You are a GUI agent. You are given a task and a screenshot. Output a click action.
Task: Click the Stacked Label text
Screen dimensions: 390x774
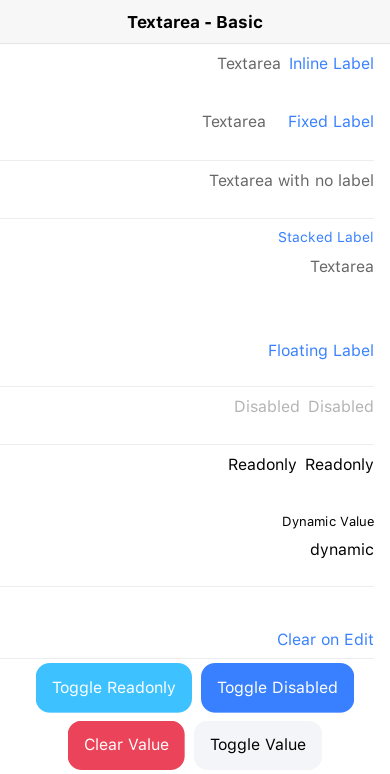(326, 237)
